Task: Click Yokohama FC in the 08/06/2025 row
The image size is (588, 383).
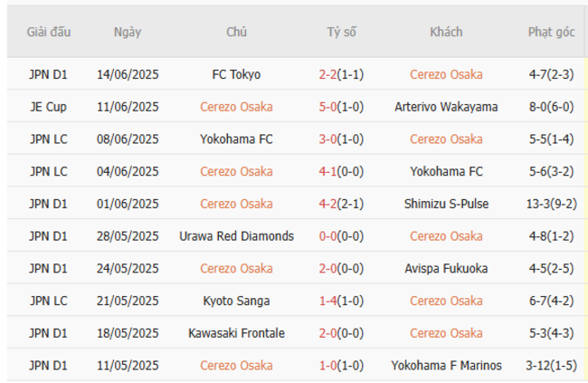Action: point(236,139)
